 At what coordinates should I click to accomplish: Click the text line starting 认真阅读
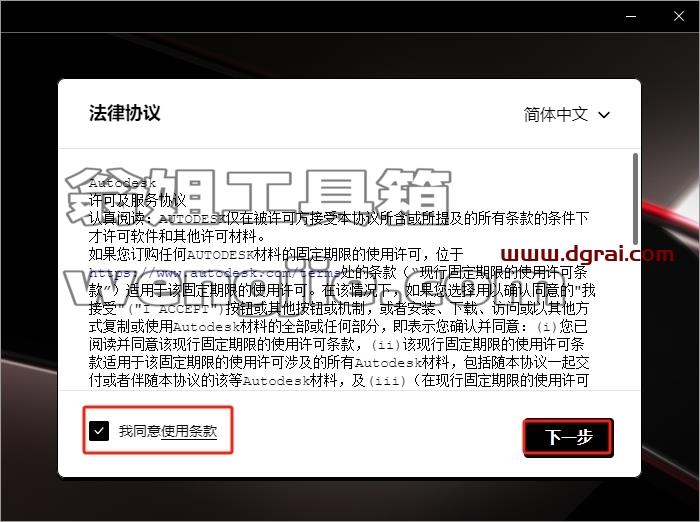click(x=338, y=218)
